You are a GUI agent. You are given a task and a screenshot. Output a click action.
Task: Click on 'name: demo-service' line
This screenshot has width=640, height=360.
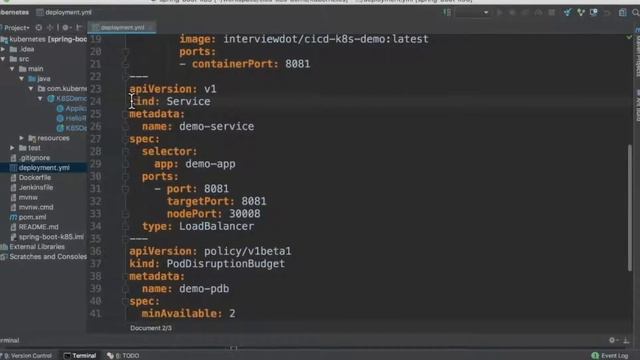click(198, 127)
